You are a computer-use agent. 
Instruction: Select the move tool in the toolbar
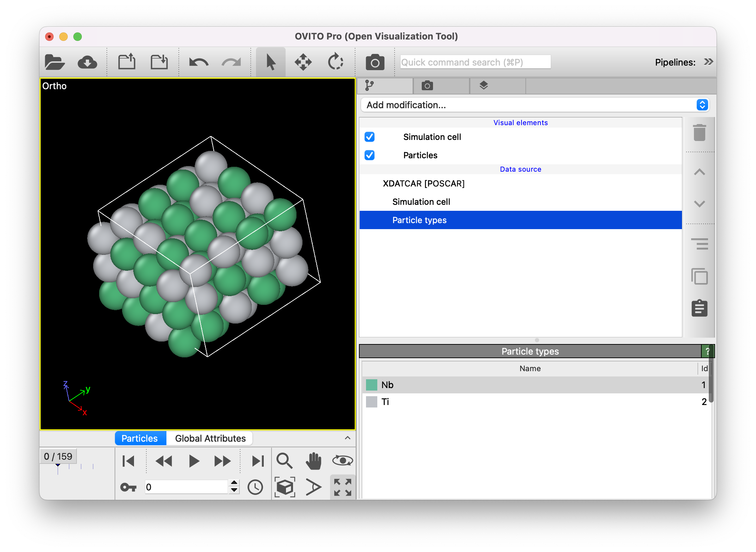click(x=303, y=62)
